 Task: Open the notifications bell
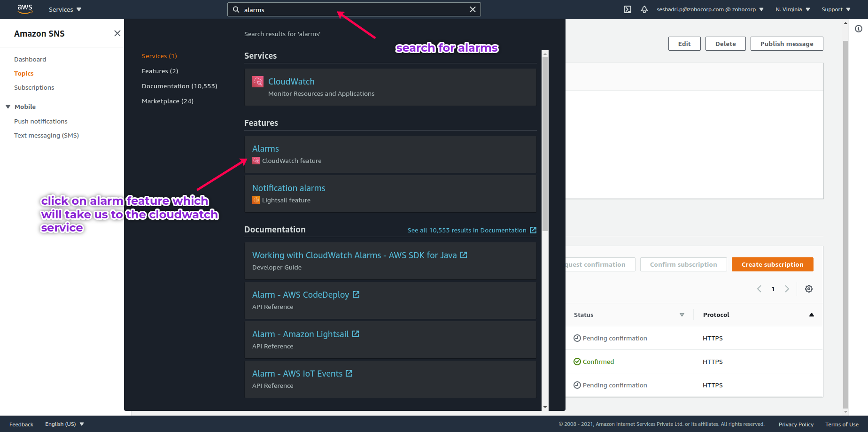(x=644, y=9)
